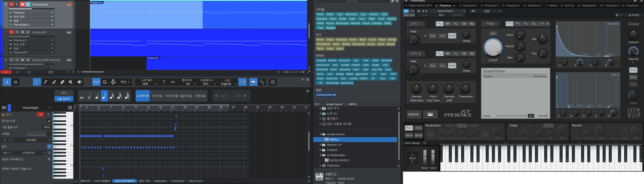644x184 pixels.
Task: Mute the Piano(Right) track
Action: click(11, 4)
